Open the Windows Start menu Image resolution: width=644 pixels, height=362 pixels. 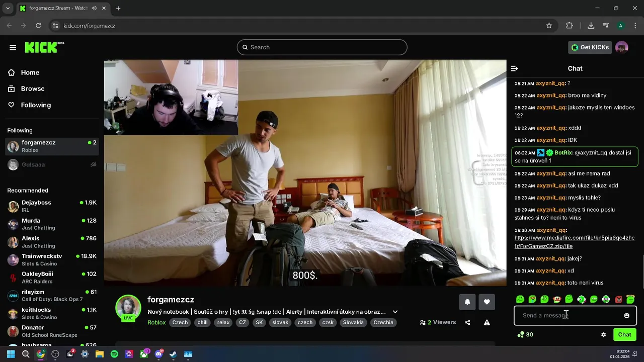(x=11, y=354)
